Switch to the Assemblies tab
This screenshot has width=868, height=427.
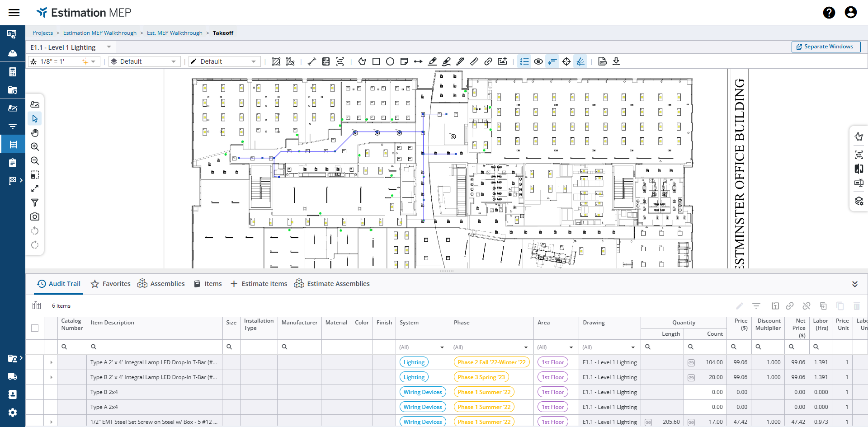(161, 283)
